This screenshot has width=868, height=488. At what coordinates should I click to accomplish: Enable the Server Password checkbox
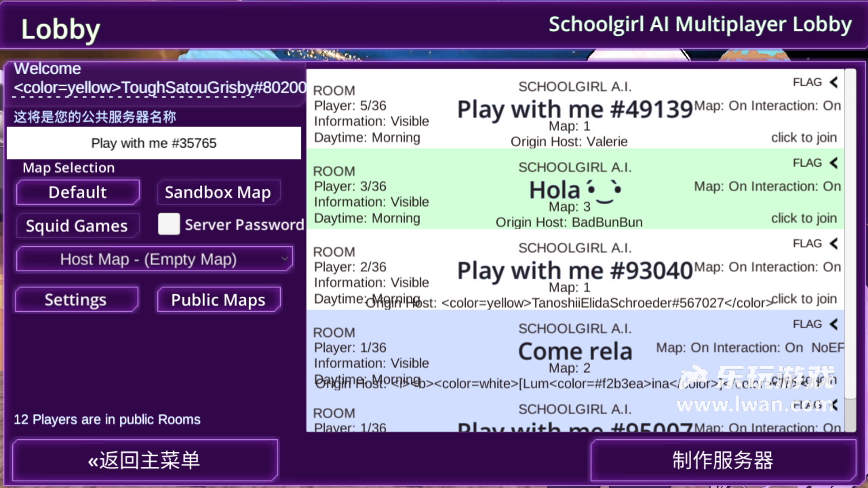pyautogui.click(x=170, y=225)
